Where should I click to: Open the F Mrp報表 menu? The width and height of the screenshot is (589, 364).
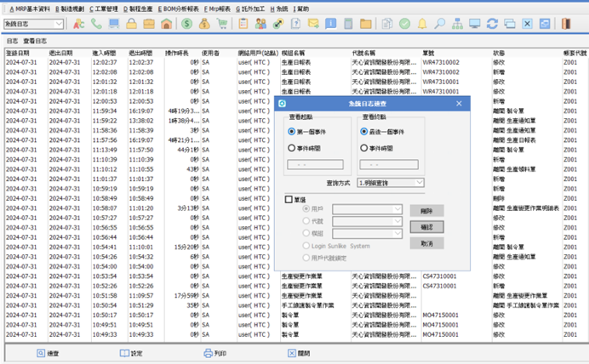click(217, 9)
